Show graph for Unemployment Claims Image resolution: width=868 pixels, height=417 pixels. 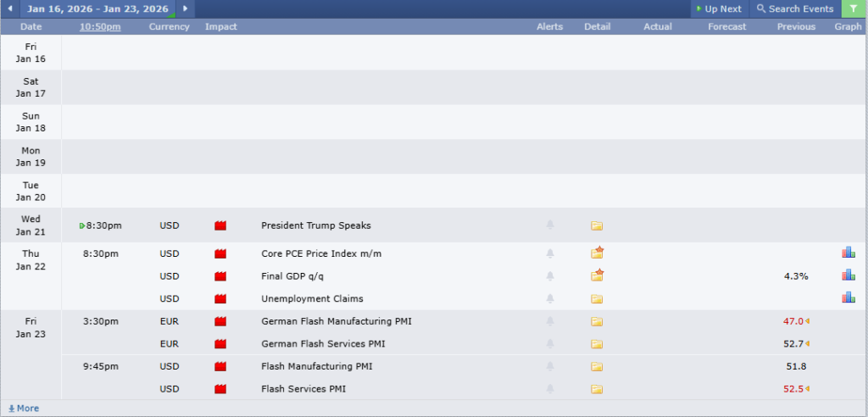[x=848, y=297]
